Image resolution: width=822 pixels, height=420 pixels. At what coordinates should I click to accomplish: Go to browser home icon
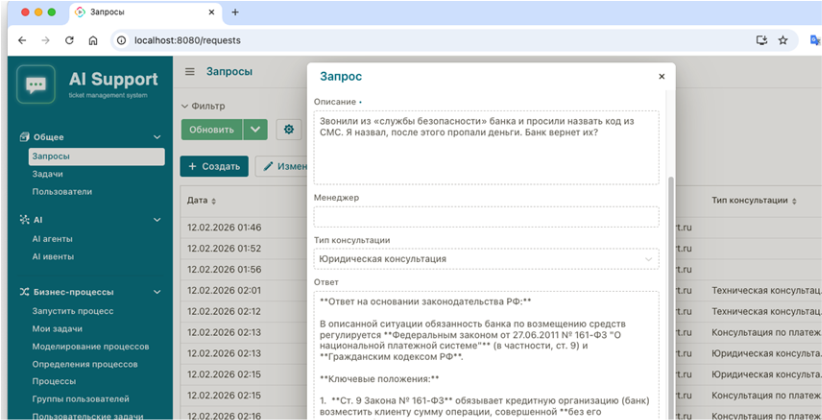pyautogui.click(x=93, y=40)
